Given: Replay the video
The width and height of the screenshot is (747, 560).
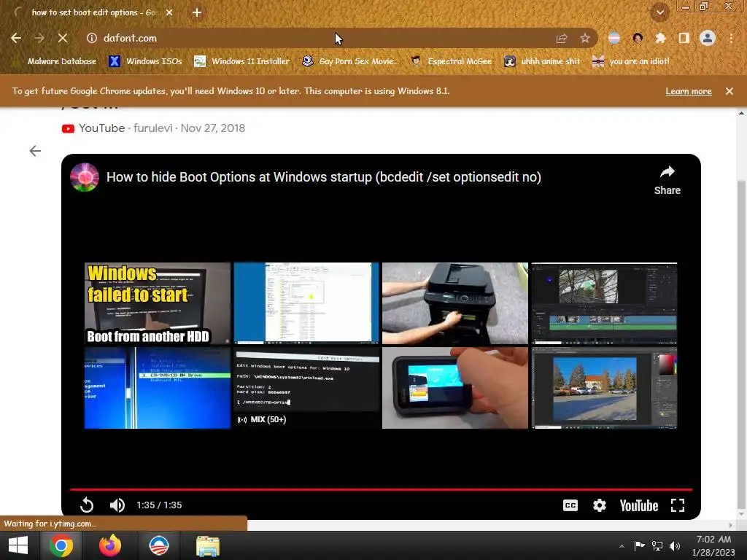Looking at the screenshot, I should click(87, 505).
